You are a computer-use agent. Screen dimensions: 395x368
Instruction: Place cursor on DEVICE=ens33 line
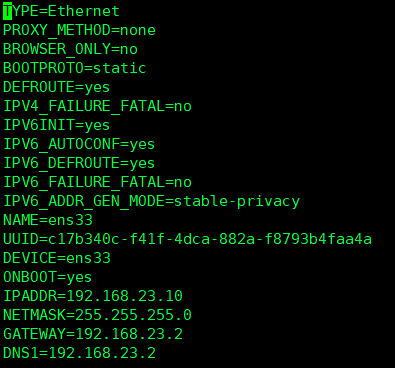point(57,258)
